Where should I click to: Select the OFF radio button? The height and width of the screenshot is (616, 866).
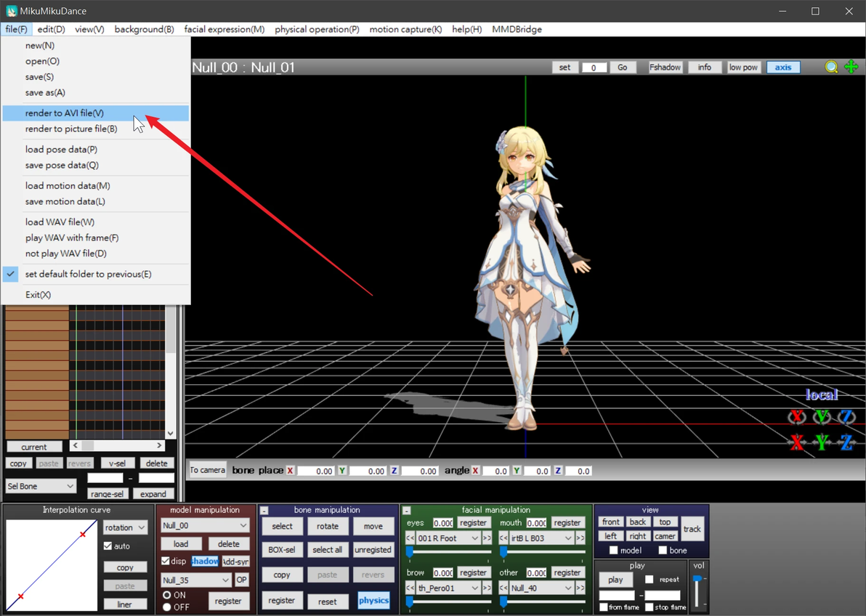pyautogui.click(x=167, y=607)
